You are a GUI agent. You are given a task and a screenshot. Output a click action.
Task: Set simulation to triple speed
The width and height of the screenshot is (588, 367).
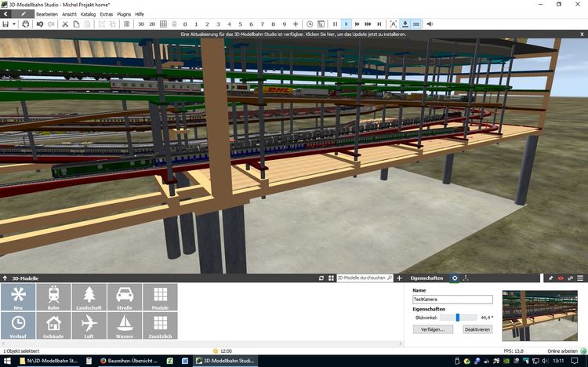click(x=368, y=24)
